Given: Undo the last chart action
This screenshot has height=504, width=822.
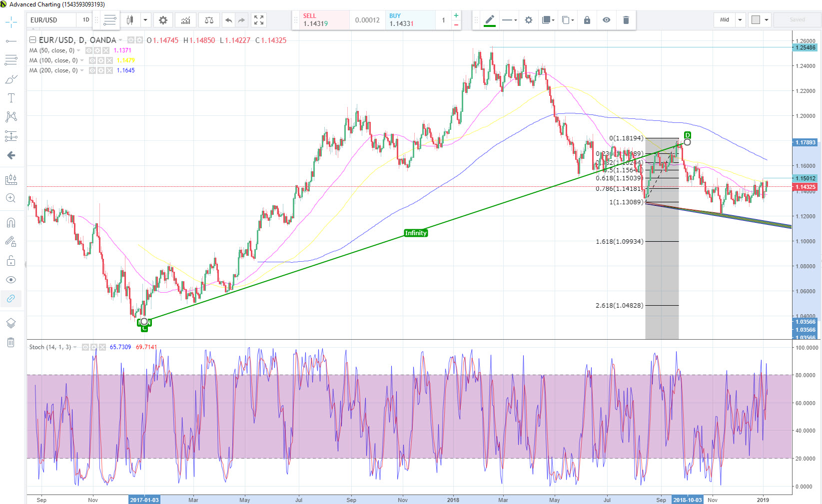Looking at the screenshot, I should click(x=228, y=20).
